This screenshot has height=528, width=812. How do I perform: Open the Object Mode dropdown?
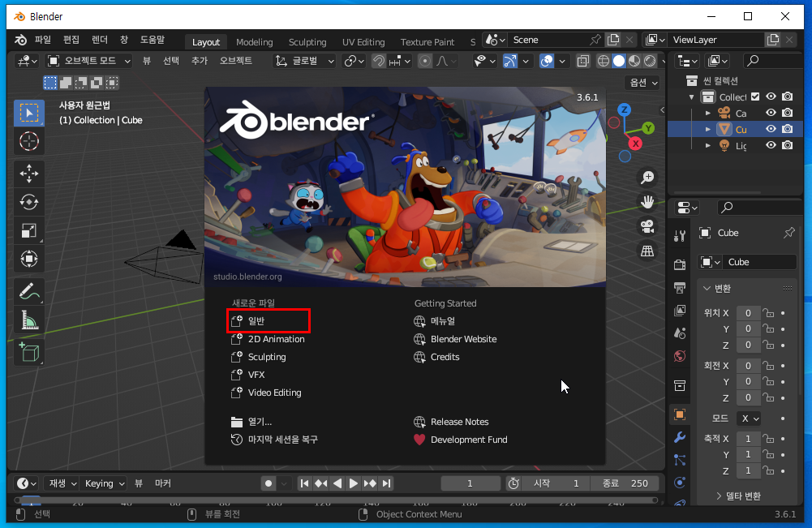(89, 61)
